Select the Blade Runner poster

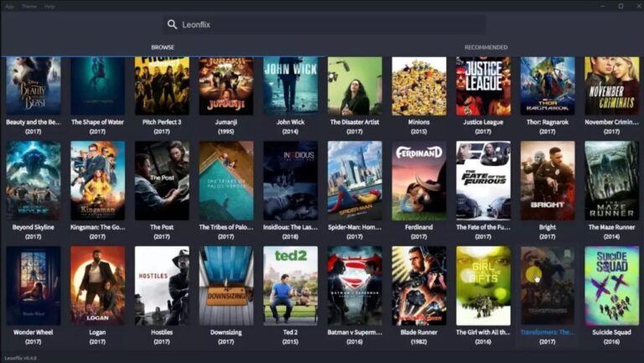(x=419, y=286)
